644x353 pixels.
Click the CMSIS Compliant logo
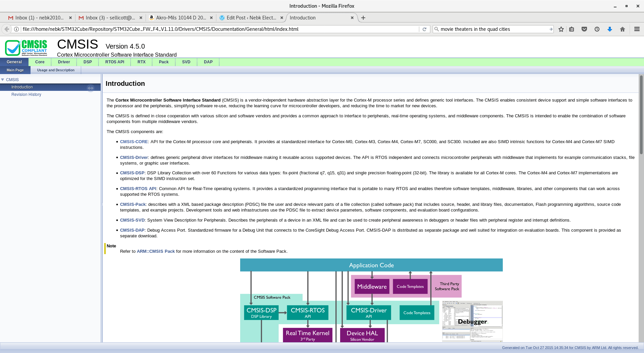click(26, 48)
